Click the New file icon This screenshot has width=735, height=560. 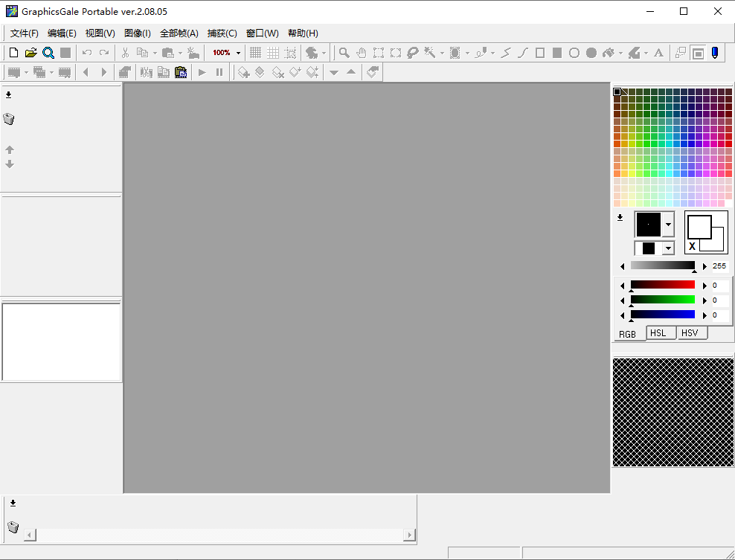[13, 53]
